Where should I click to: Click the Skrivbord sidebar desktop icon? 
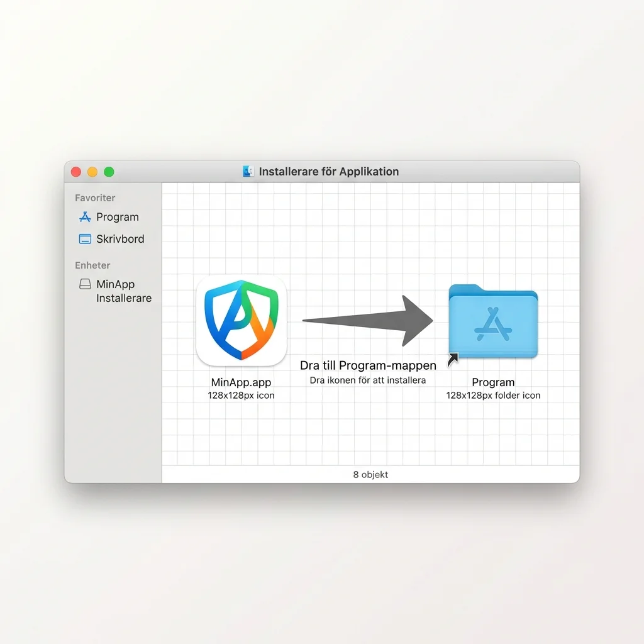85,239
